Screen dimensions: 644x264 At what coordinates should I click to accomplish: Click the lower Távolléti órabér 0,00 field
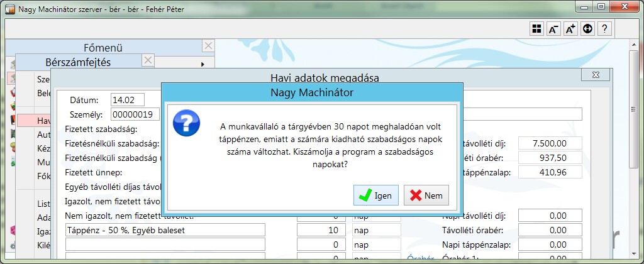[550, 230]
